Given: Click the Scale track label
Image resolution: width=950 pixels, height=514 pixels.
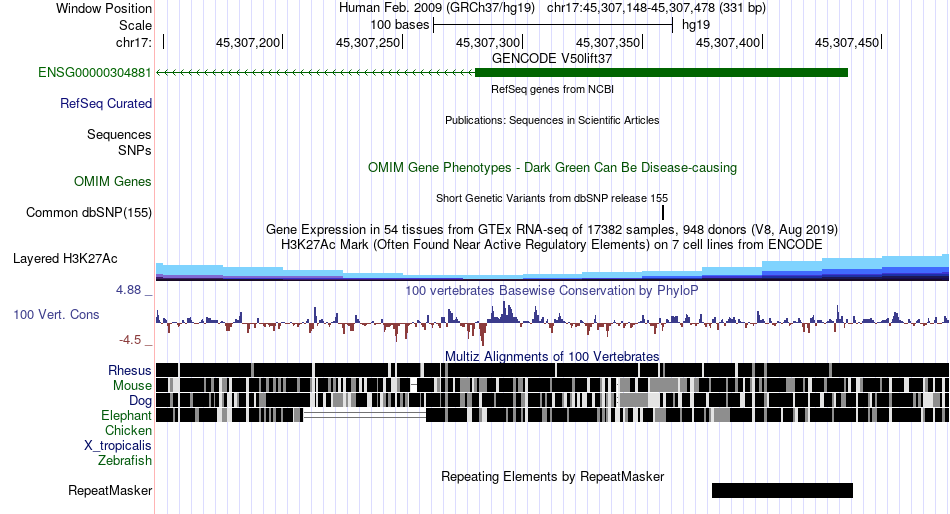Looking at the screenshot, I should (x=135, y=25).
